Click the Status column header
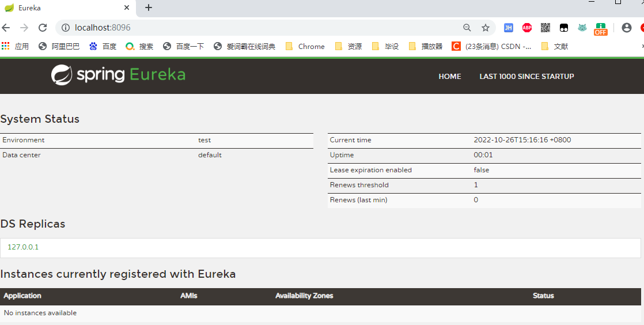This screenshot has width=644, height=325. pyautogui.click(x=543, y=296)
